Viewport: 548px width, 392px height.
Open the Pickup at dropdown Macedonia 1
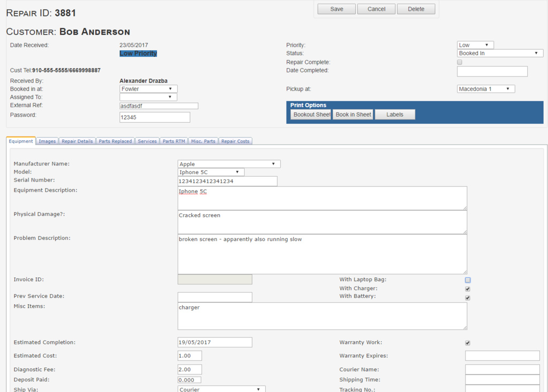coord(485,89)
